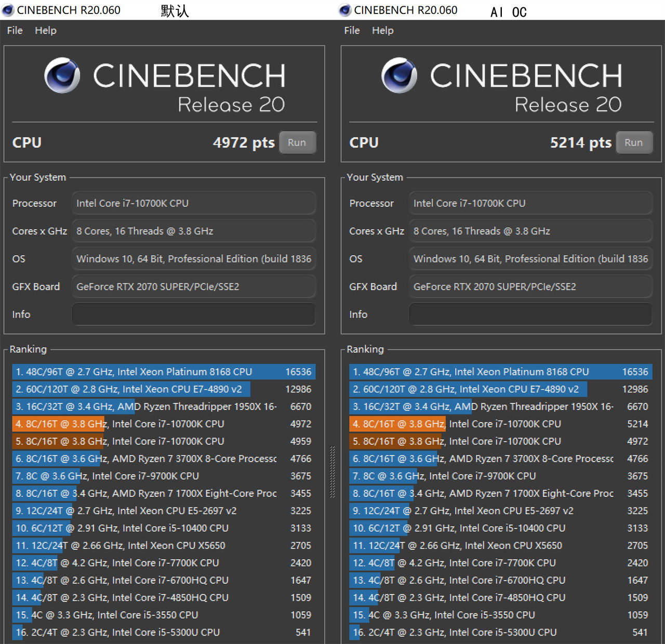Run CPU benchmark beside 5214 pts score

click(634, 142)
